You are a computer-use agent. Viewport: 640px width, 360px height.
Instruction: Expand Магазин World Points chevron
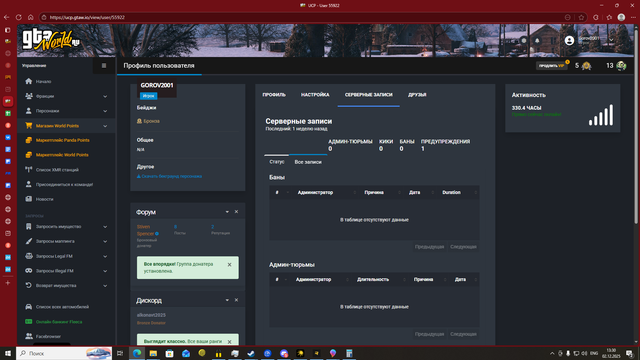pyautogui.click(x=105, y=126)
